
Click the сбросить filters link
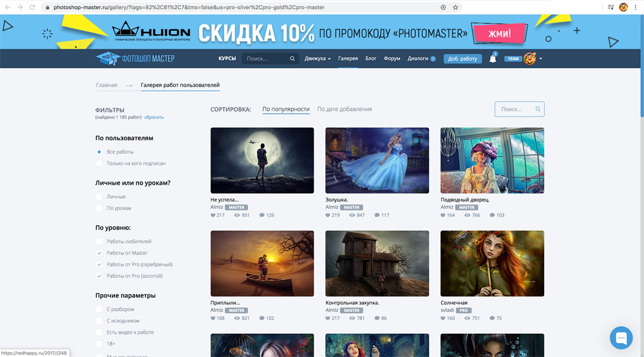pyautogui.click(x=154, y=118)
